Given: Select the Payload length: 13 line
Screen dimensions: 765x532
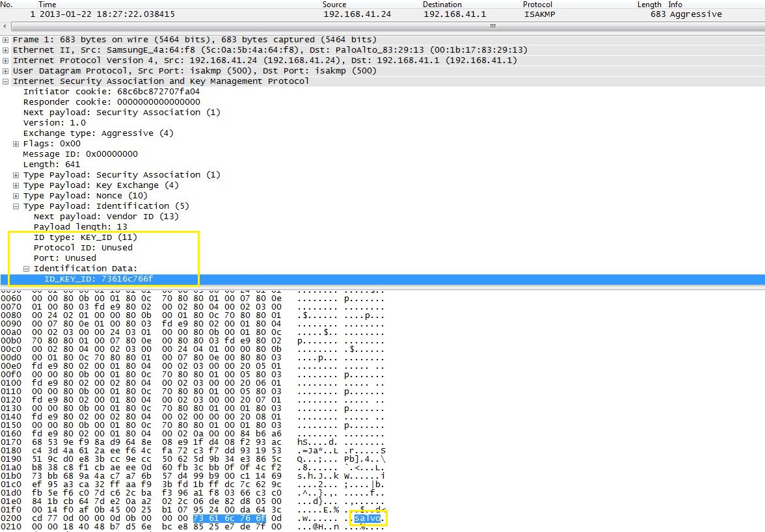Looking at the screenshot, I should pos(81,227).
